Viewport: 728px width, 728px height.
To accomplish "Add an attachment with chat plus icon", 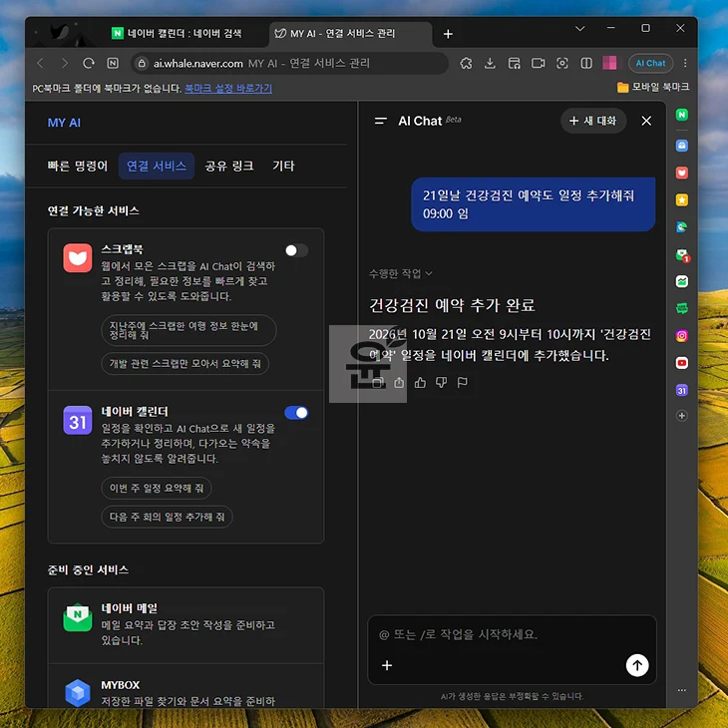I will [x=387, y=665].
